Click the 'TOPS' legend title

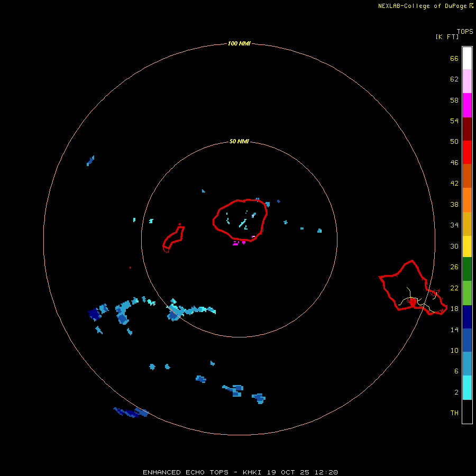(x=465, y=31)
